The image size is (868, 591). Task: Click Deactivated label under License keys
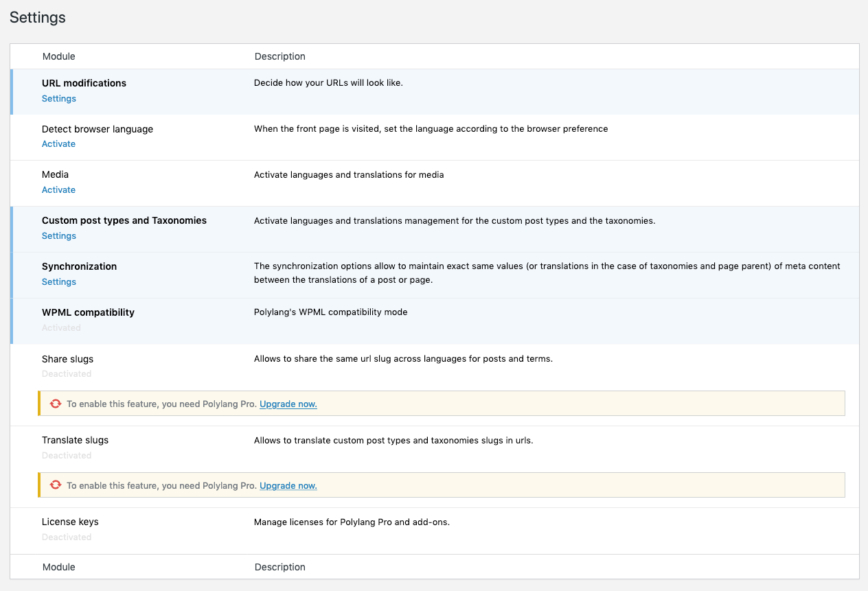point(67,537)
